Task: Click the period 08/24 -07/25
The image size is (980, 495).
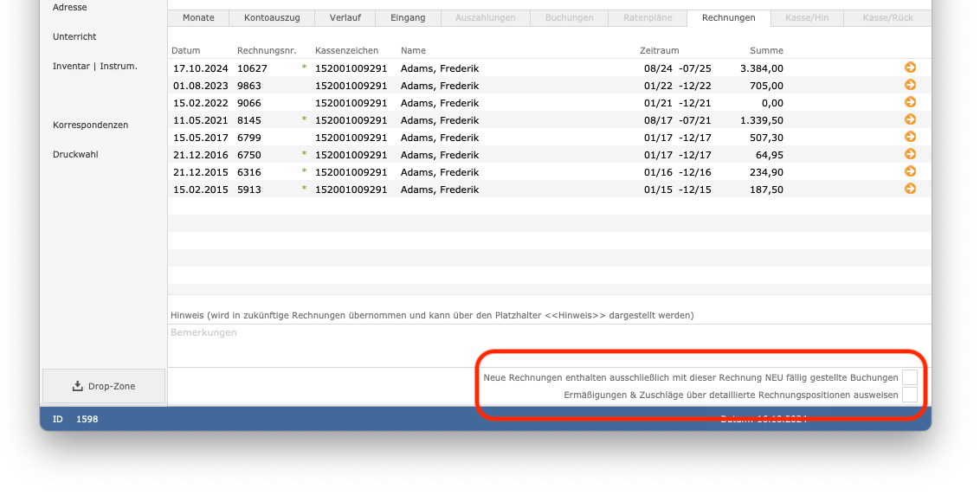Action: 678,68
